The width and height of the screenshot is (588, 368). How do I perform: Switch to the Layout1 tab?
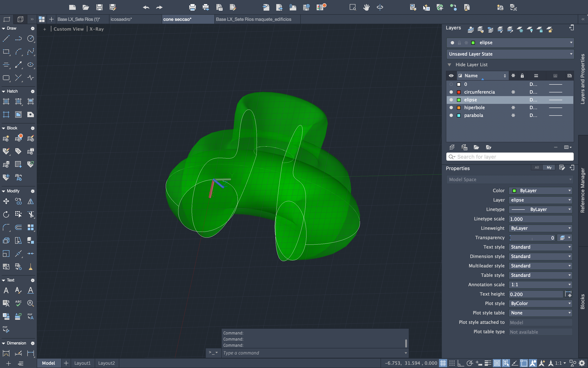(x=82, y=363)
